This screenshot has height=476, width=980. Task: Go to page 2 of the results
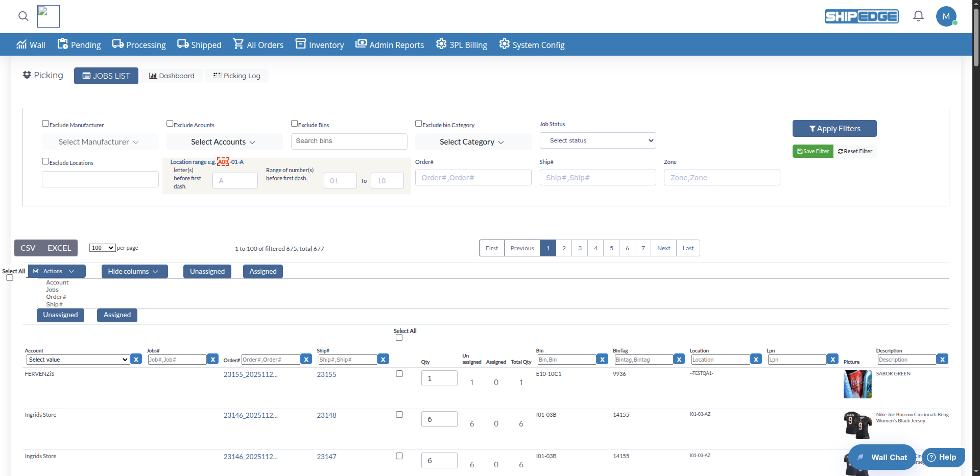563,248
